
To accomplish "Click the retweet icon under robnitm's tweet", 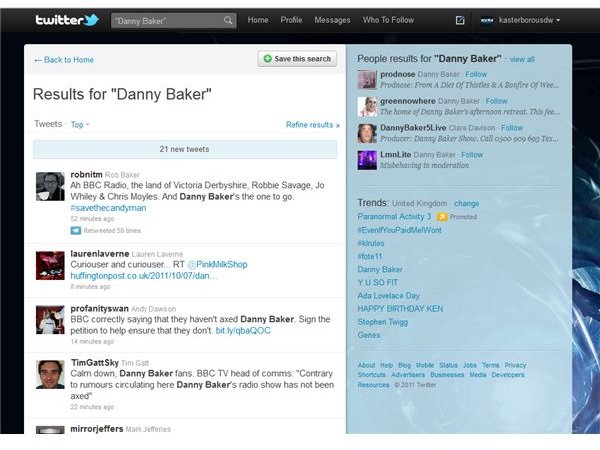I will pos(76,230).
